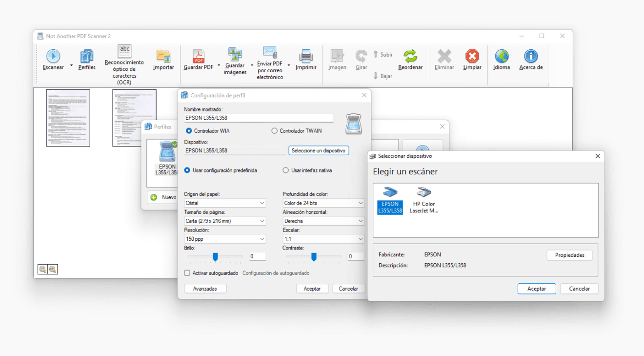This screenshot has width=644, height=356.
Task: Click the Brillo slider handle
Action: point(215,256)
